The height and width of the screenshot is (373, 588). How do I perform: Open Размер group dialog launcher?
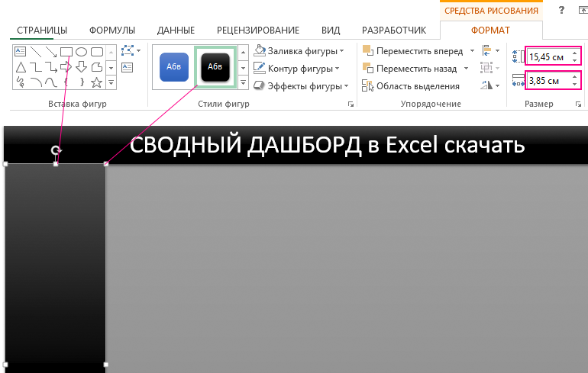tap(578, 104)
